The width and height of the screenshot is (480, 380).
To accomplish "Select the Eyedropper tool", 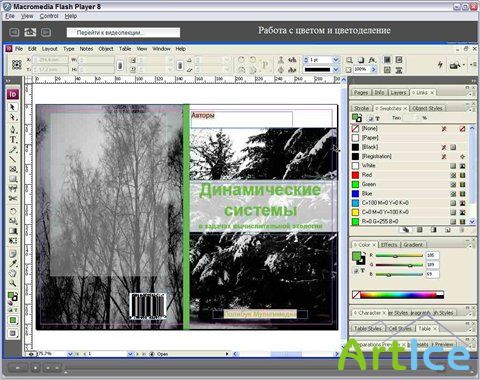I will click(12, 263).
